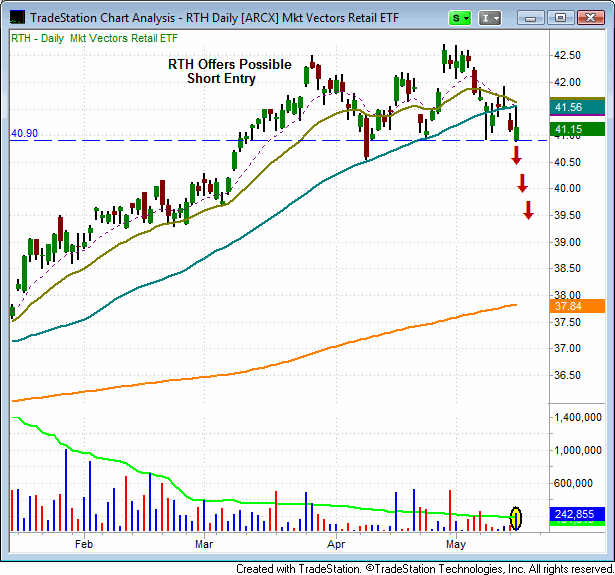The height and width of the screenshot is (575, 615).
Task: Click the 37.50 price axis label
Action: click(x=568, y=322)
